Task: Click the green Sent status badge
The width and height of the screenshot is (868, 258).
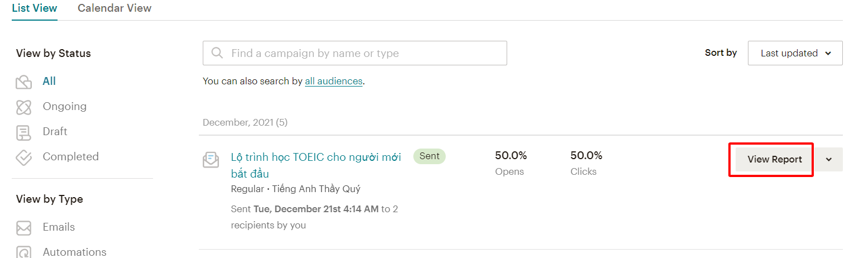Action: [430, 156]
